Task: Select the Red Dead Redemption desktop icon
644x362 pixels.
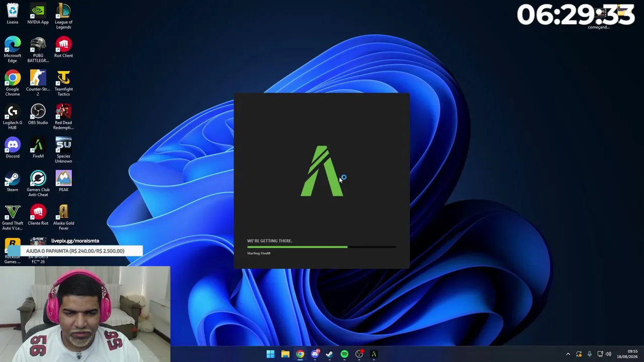Action: tap(63, 117)
